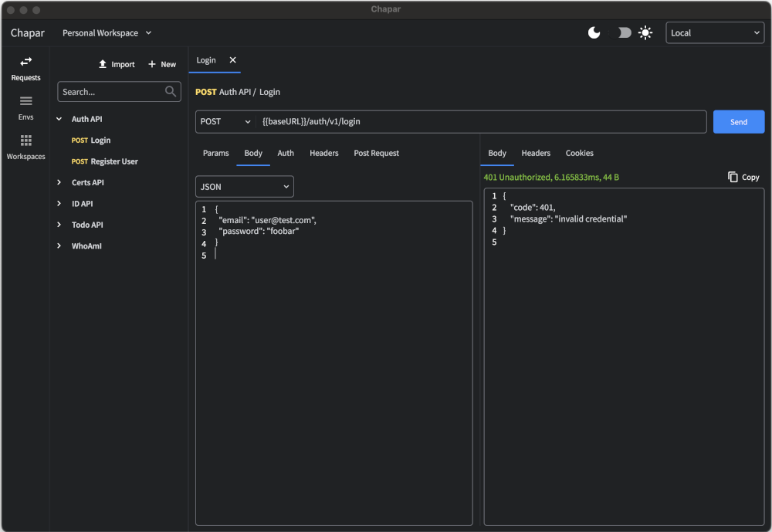772x532 pixels.
Task: Click the moon dark-mode icon
Action: click(594, 33)
